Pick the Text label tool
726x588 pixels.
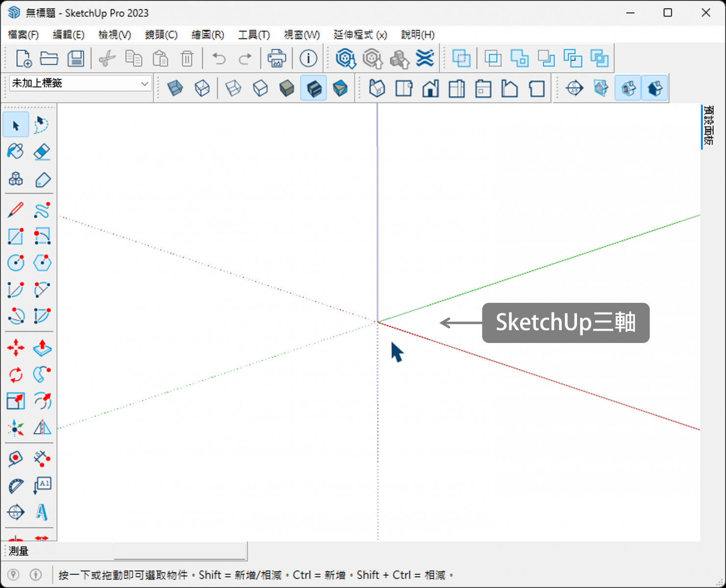pos(42,486)
